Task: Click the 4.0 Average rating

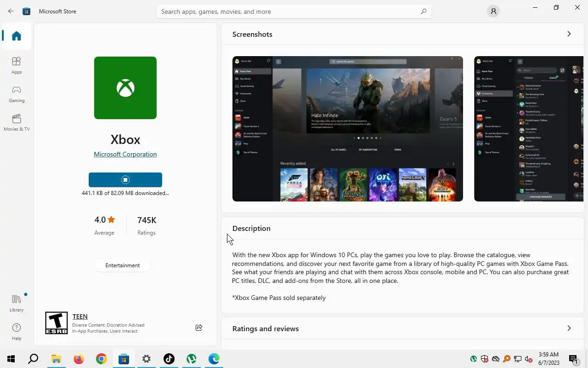Action: [105, 225]
